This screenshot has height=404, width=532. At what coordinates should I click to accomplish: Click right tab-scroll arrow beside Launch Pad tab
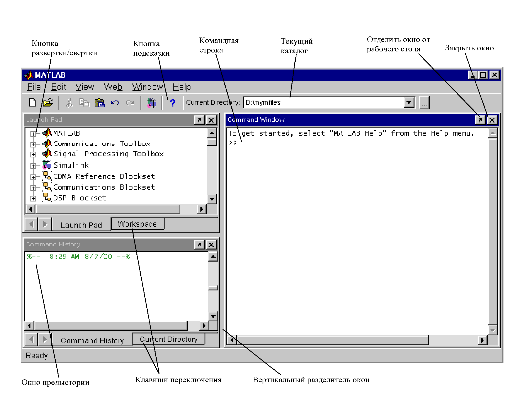click(45, 224)
